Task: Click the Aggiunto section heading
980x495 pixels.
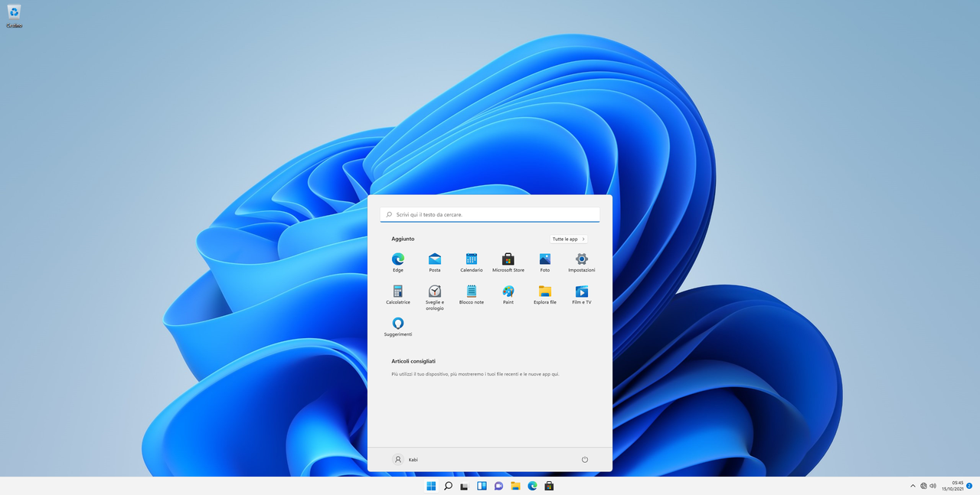Action: point(403,239)
